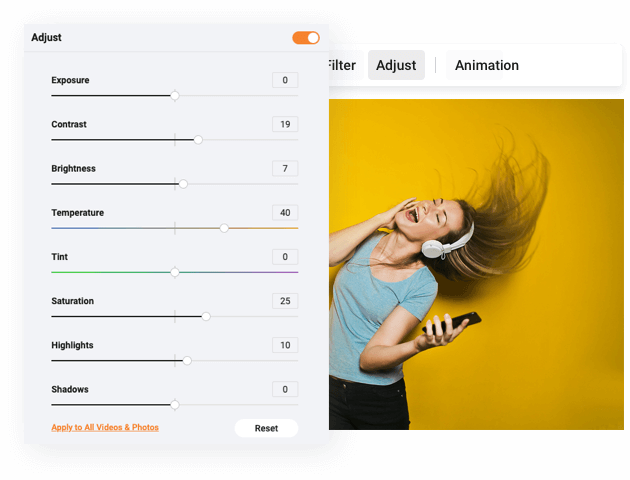Viewport: 630px width, 480px height.
Task: Click the Tint label
Action: 59,257
